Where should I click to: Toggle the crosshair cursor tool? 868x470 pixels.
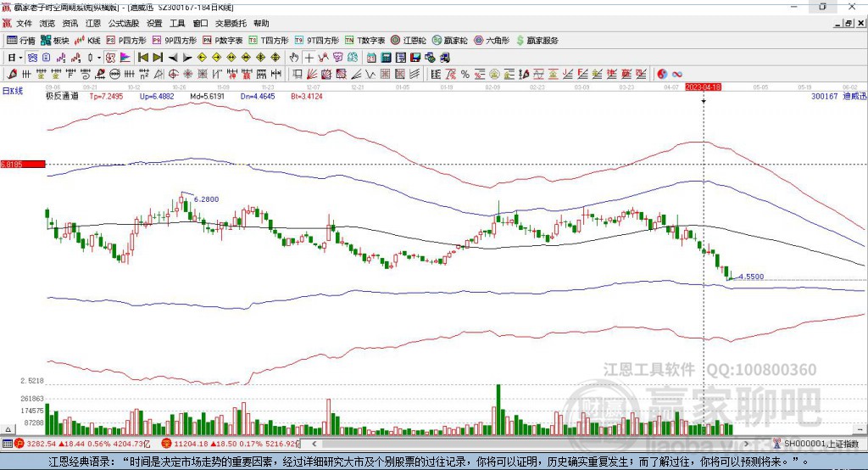point(309,58)
